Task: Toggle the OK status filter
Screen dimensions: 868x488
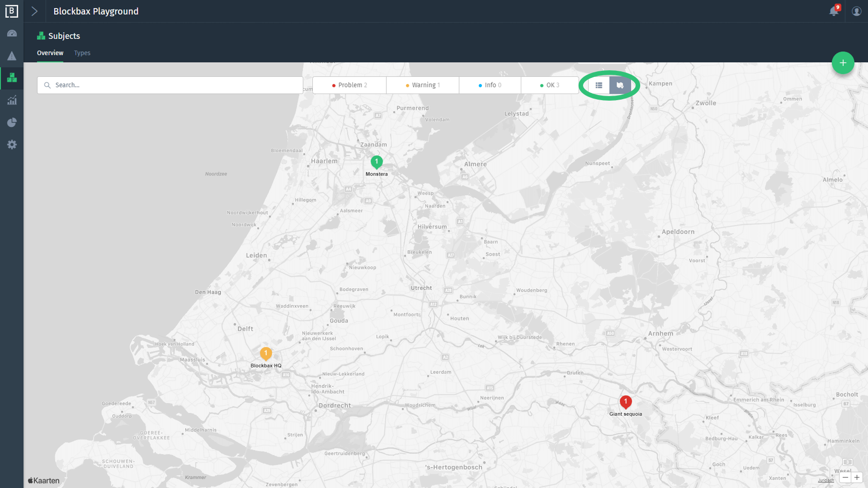Action: pos(549,85)
